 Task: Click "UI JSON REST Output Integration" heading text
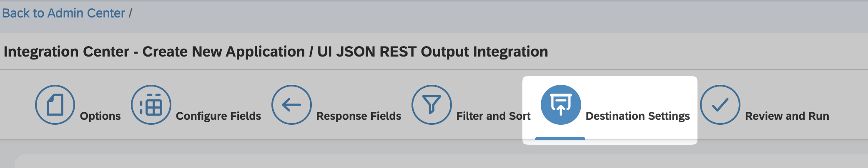tap(432, 52)
